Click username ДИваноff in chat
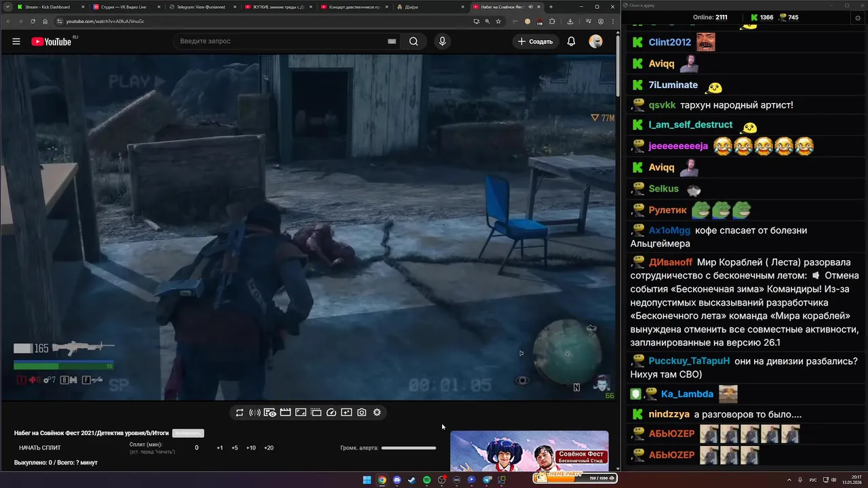The width and height of the screenshot is (868, 488). [670, 262]
